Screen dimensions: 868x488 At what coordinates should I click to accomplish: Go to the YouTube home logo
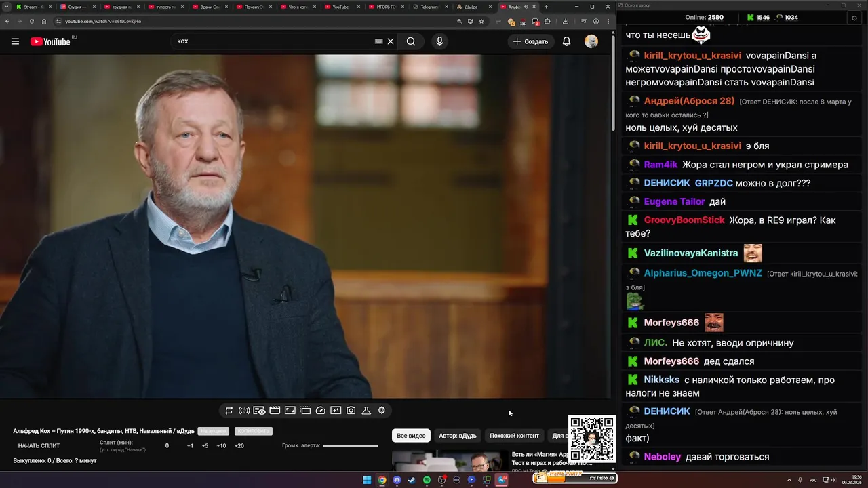pyautogui.click(x=50, y=41)
